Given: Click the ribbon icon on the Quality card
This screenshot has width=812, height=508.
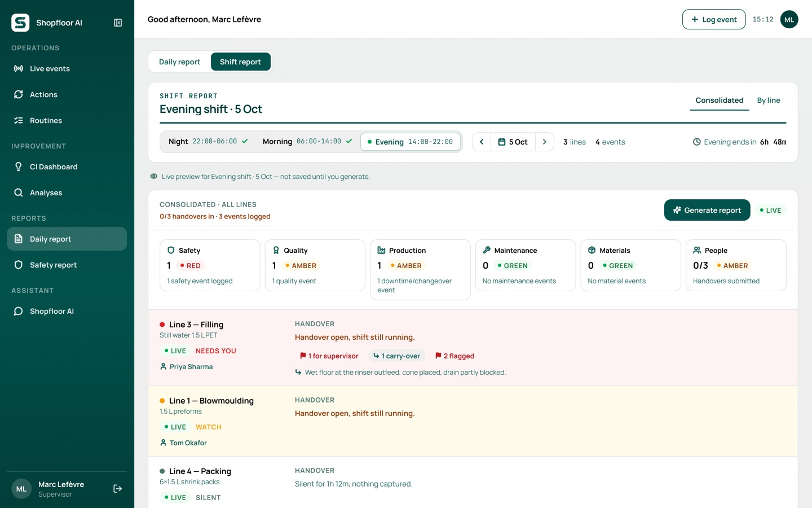Looking at the screenshot, I should [276, 250].
